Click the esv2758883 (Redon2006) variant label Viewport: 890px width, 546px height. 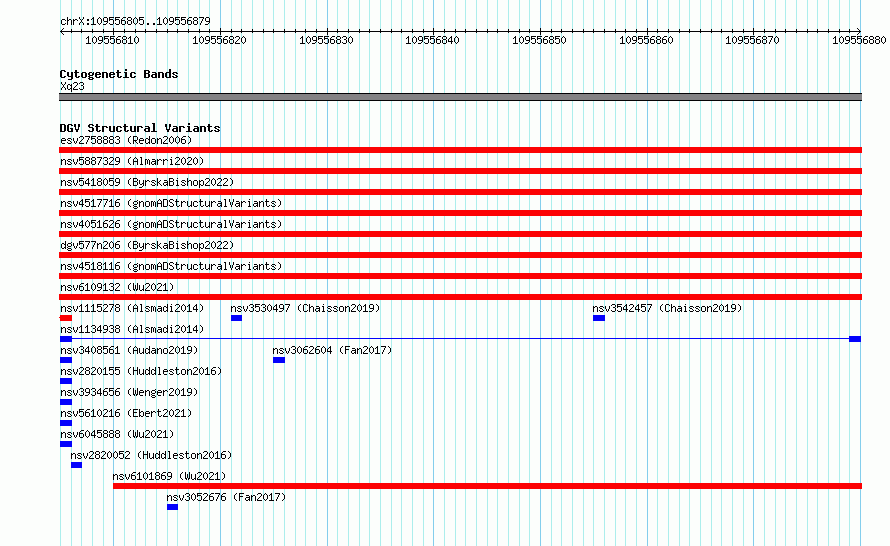point(126,140)
